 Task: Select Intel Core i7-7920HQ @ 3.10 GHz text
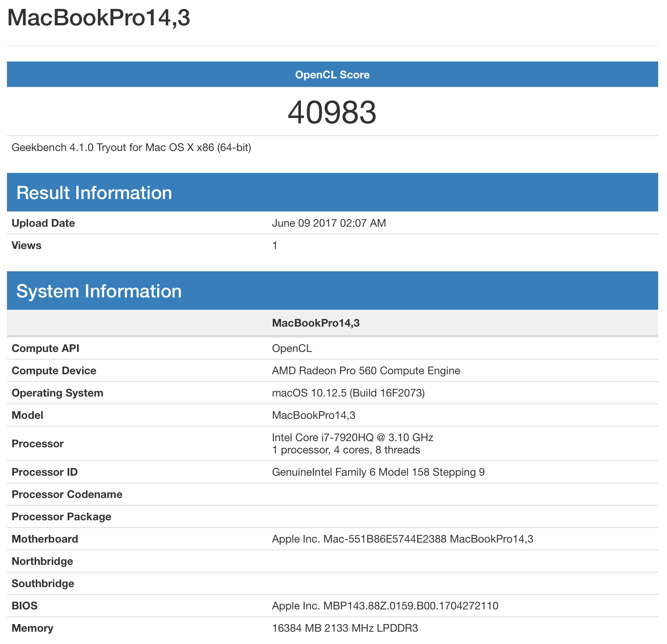pyautogui.click(x=353, y=438)
